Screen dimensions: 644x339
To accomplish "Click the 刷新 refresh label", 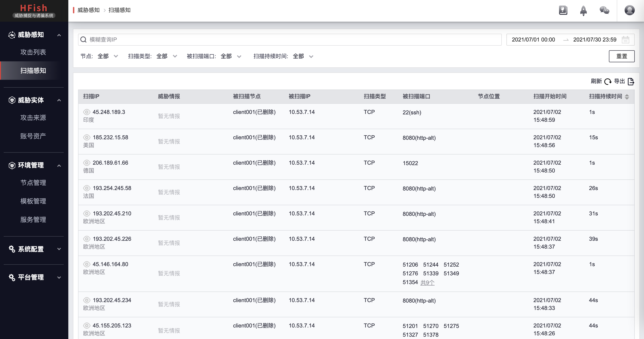I will click(x=596, y=81).
